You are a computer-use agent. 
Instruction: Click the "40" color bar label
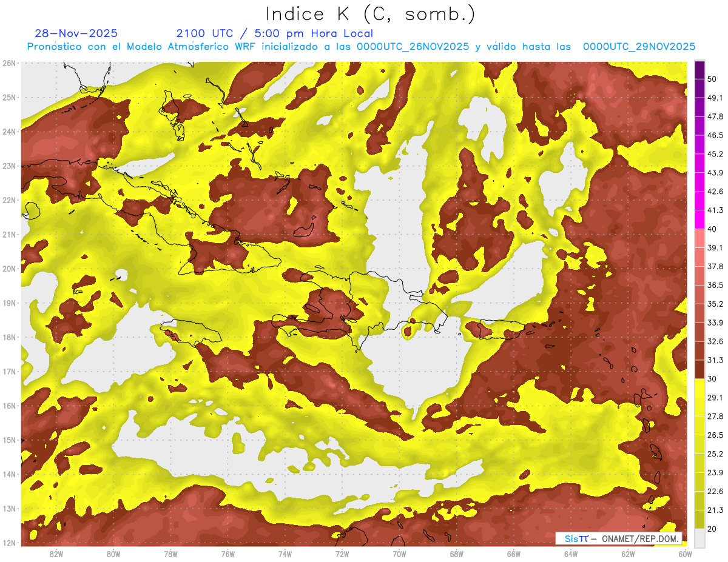(x=712, y=229)
